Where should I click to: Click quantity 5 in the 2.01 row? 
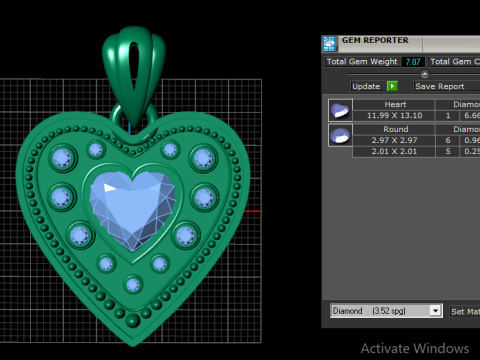[x=448, y=152]
